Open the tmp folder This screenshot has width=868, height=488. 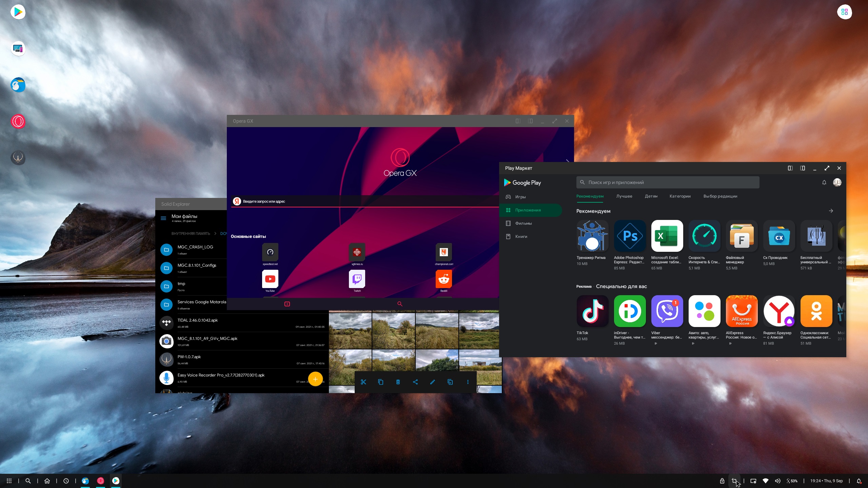pos(191,286)
